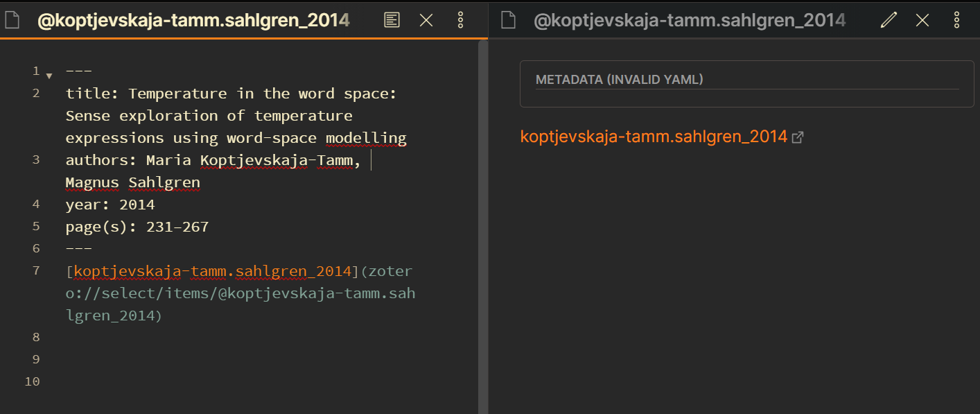Image resolution: width=980 pixels, height=414 pixels.
Task: Click the file icon in right pane header
Action: tap(509, 20)
